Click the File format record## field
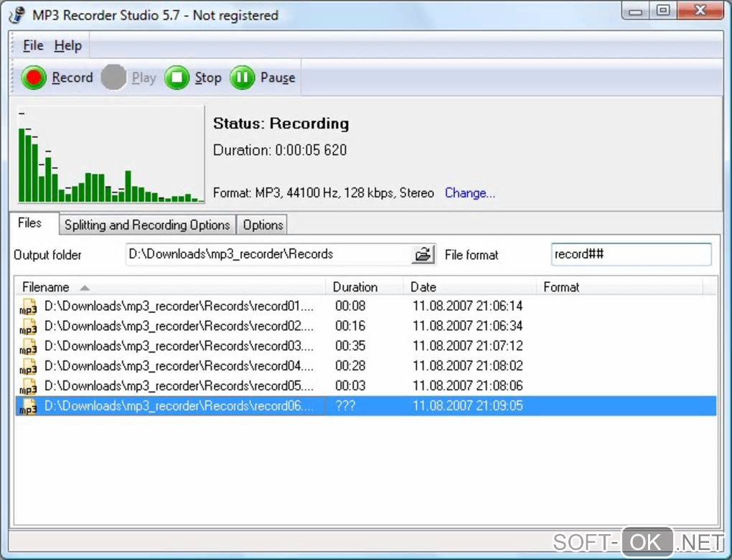 (x=631, y=255)
